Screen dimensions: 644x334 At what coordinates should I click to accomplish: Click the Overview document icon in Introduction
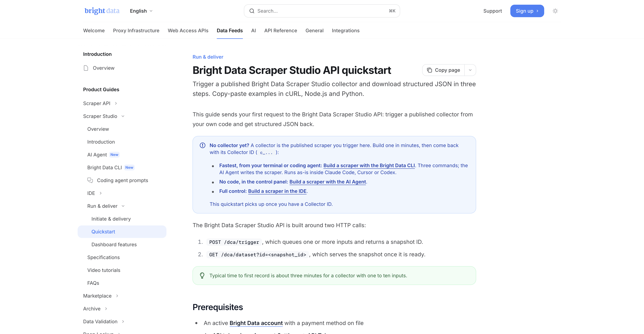click(86, 68)
